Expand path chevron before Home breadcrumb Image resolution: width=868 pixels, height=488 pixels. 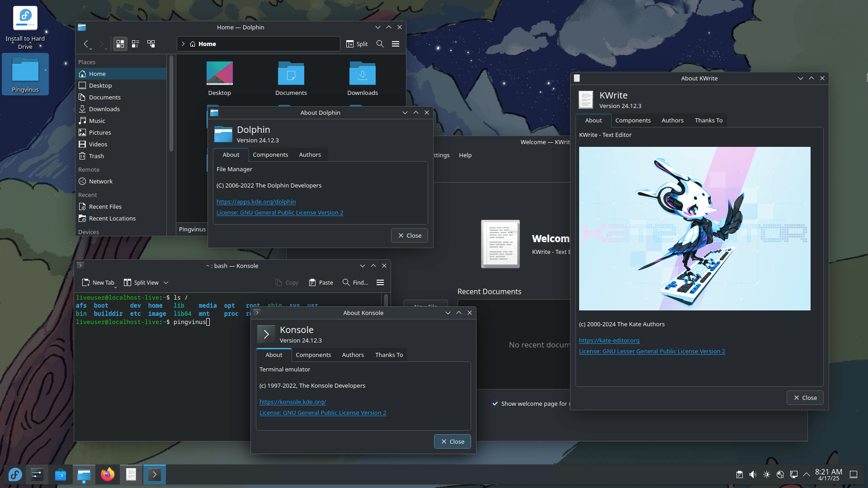pyautogui.click(x=183, y=44)
